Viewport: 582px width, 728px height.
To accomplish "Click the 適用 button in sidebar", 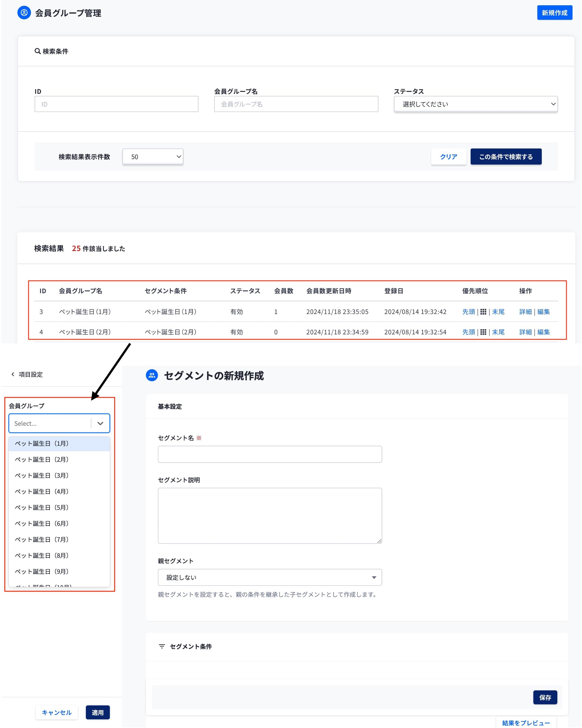I will (x=98, y=712).
